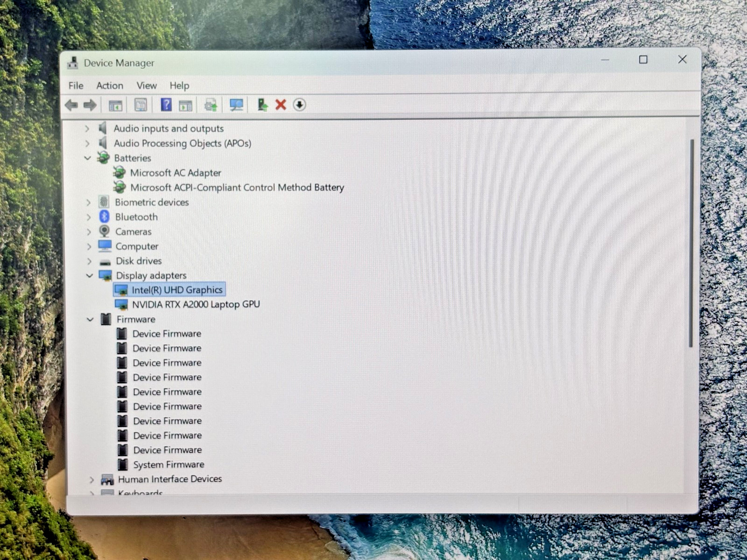The height and width of the screenshot is (560, 747).
Task: Uninstall the device using the red X icon
Action: pyautogui.click(x=281, y=105)
